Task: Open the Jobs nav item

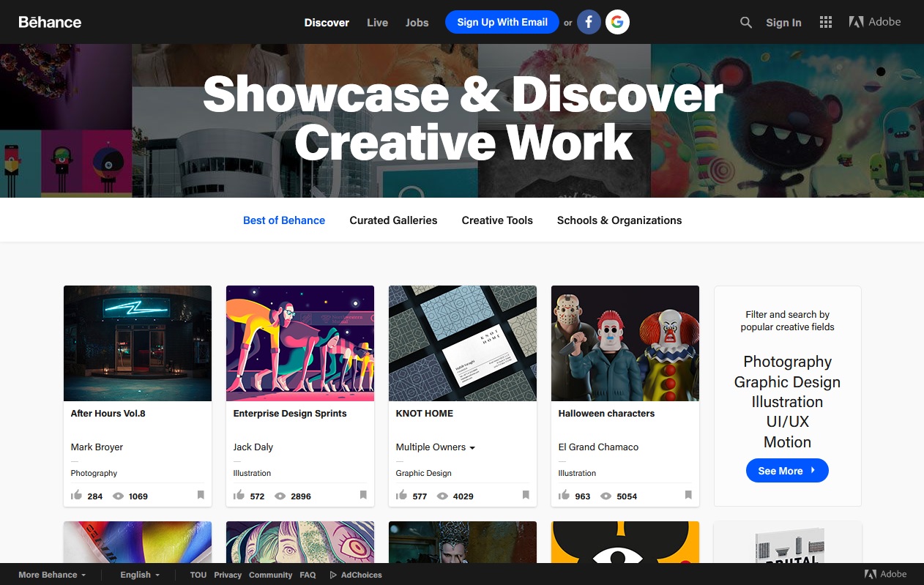Action: [417, 23]
